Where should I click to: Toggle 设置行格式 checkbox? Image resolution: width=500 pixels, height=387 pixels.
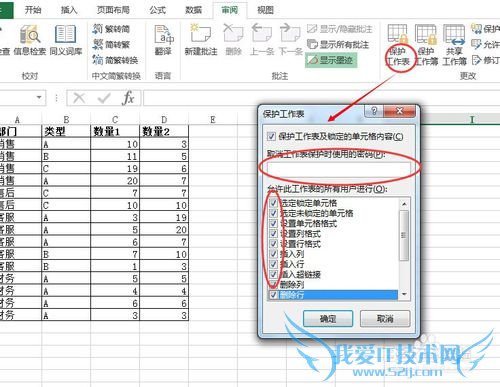coord(273,244)
